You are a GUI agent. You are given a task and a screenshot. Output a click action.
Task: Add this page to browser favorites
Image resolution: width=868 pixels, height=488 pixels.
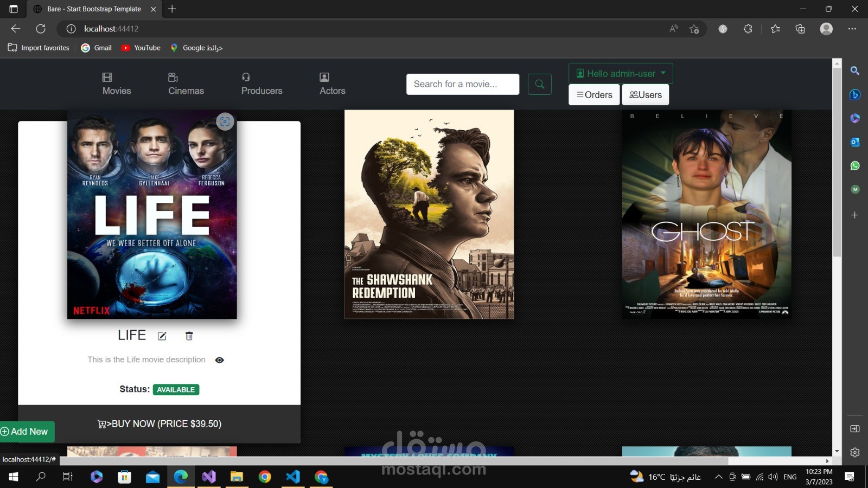pyautogui.click(x=694, y=29)
